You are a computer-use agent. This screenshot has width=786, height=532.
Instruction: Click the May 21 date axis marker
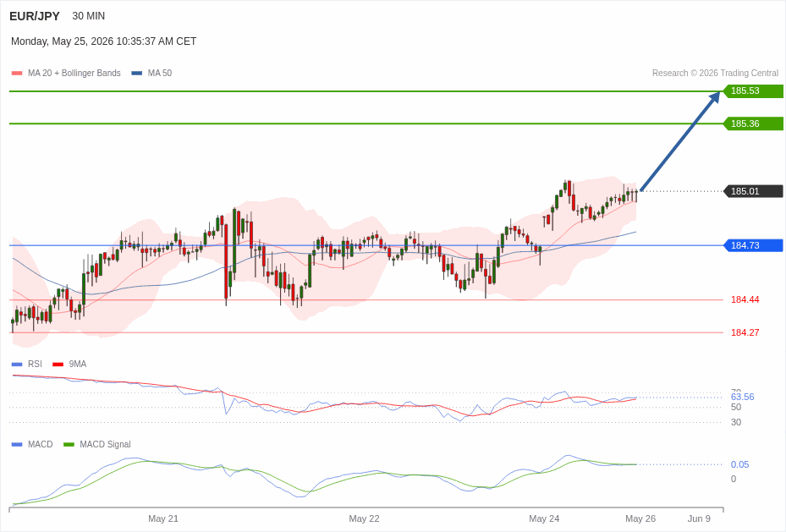coord(163,518)
